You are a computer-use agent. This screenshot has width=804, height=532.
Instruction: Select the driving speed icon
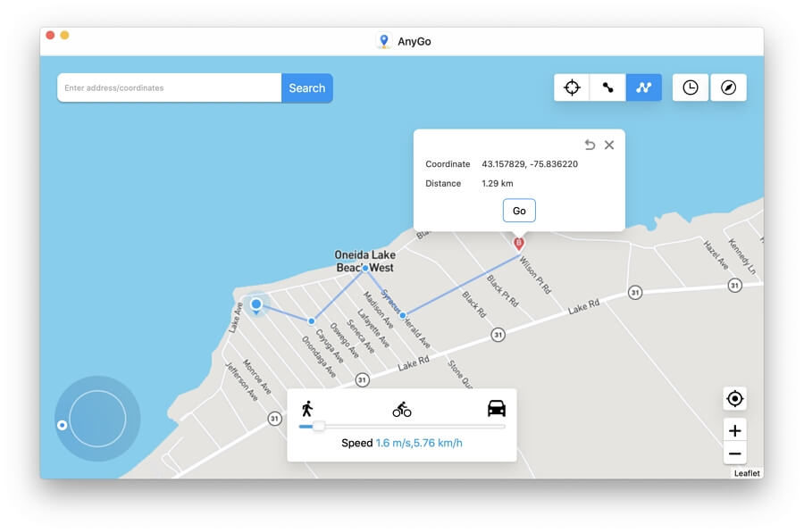497,408
